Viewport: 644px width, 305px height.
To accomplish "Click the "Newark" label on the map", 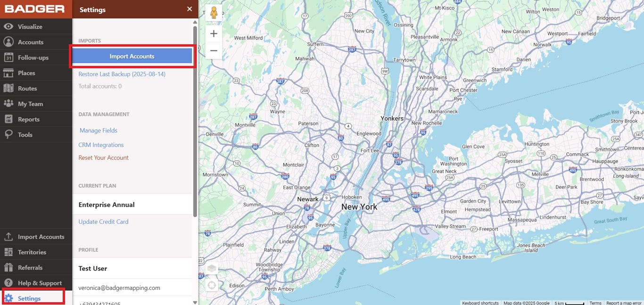I will pos(308,199).
